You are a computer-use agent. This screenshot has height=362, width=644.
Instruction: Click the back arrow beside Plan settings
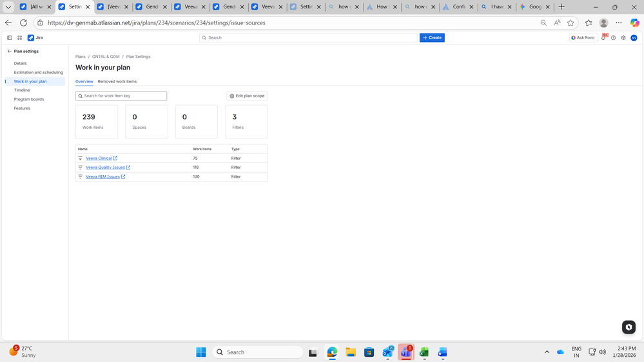10,52
